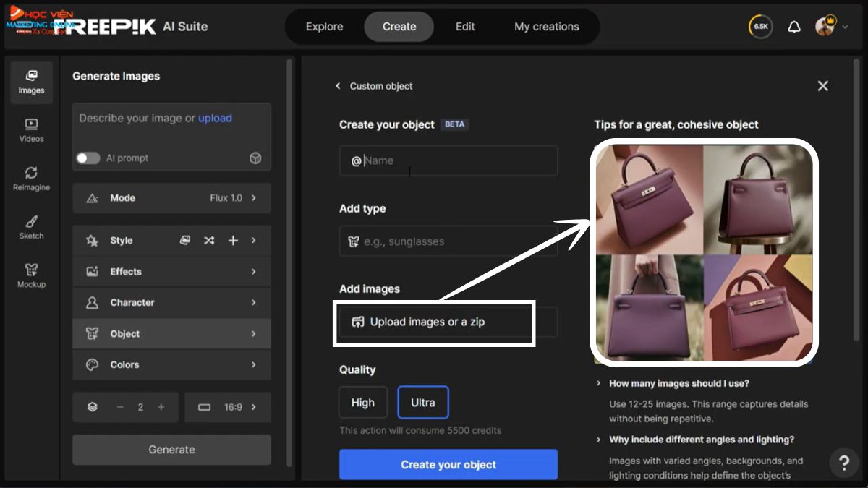Switch to the Explore tab
Viewport: 868px width, 488px height.
(324, 27)
